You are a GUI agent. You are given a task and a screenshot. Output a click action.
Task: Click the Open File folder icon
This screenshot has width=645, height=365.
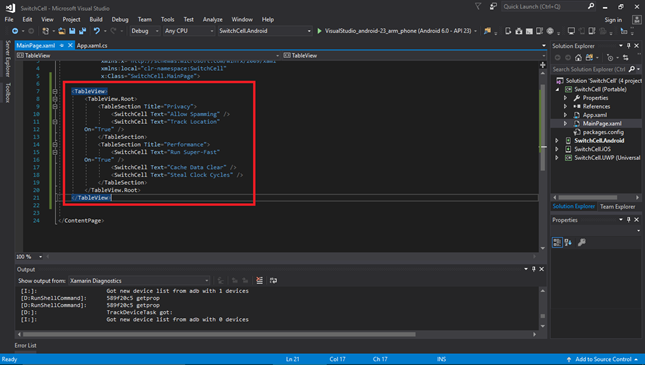tap(62, 31)
